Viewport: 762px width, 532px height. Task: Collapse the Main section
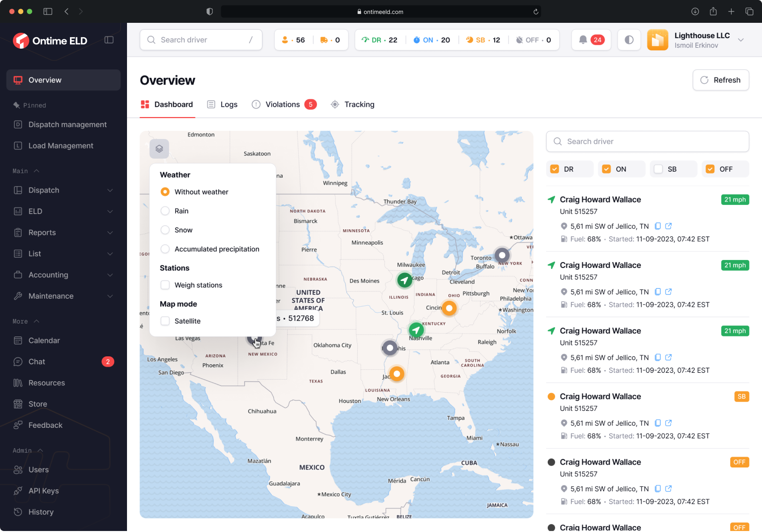pyautogui.click(x=26, y=171)
